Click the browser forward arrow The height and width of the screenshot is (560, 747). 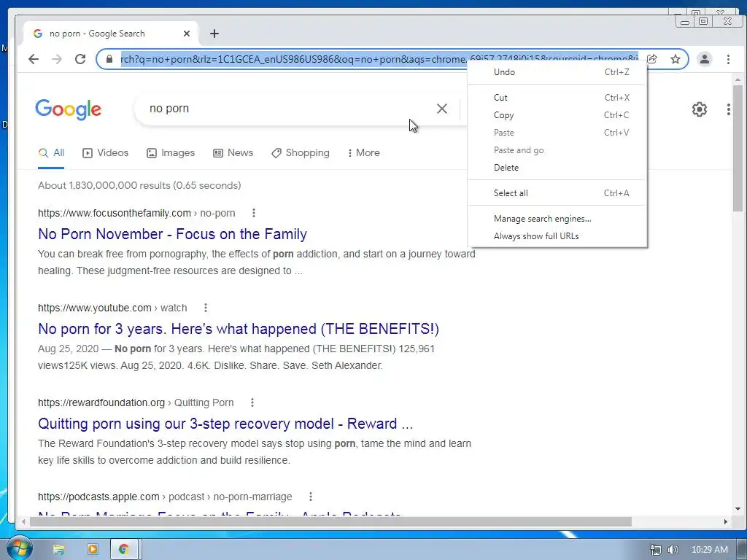[x=57, y=59]
